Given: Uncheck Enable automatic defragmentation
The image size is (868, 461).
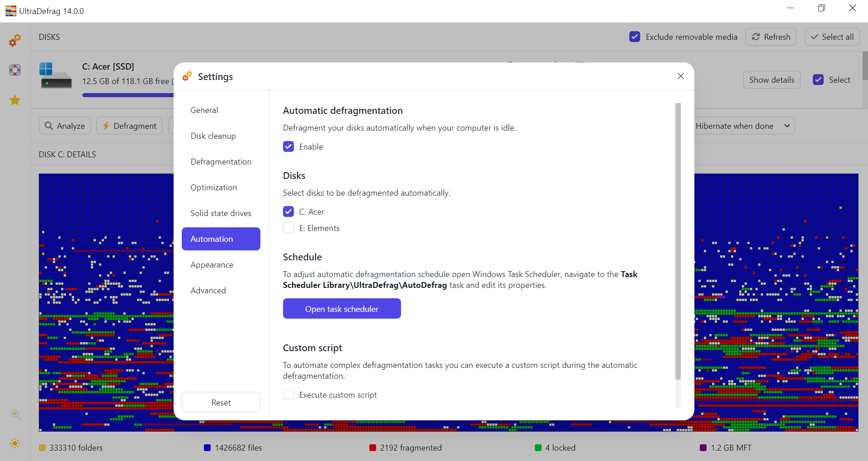Looking at the screenshot, I should point(288,146).
